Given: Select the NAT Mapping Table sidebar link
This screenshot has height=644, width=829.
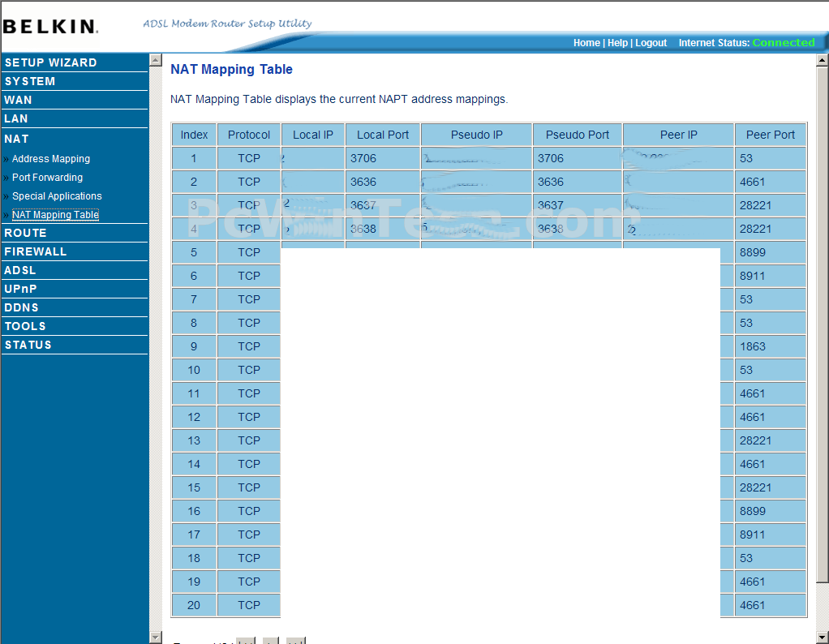Looking at the screenshot, I should click(55, 215).
